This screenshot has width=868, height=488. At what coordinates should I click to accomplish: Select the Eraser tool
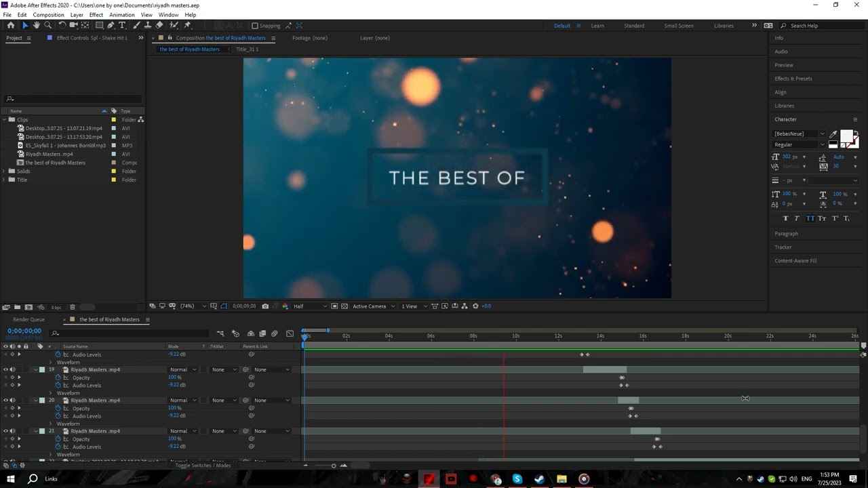(x=159, y=25)
